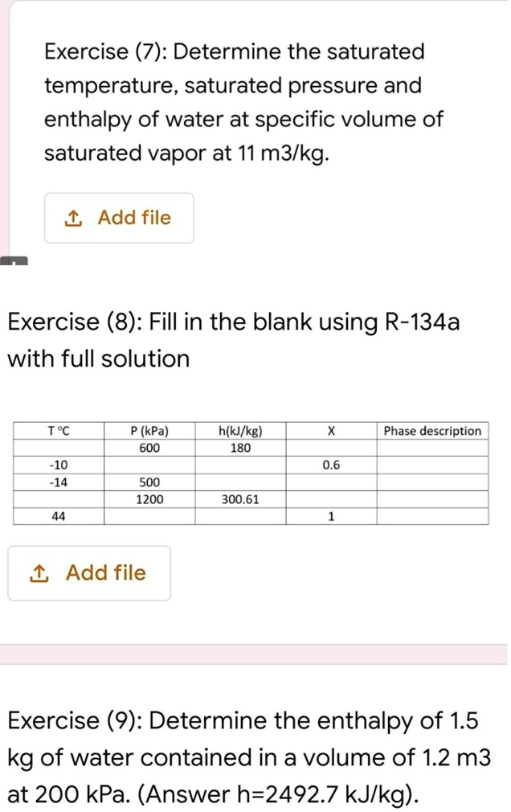Click the arrow portion of the upload icon
Viewport: 511px width, 812px height.
[73, 215]
